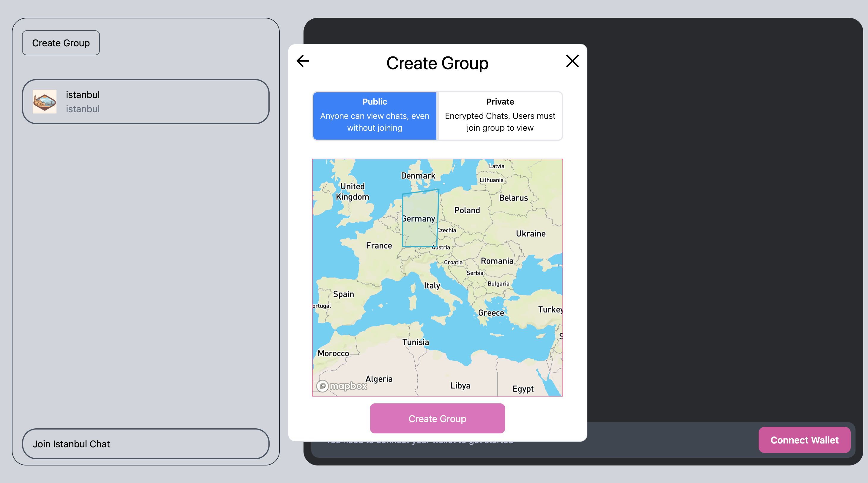Viewport: 868px width, 483px height.
Task: Click the Croatia label on the map
Action: (453, 262)
